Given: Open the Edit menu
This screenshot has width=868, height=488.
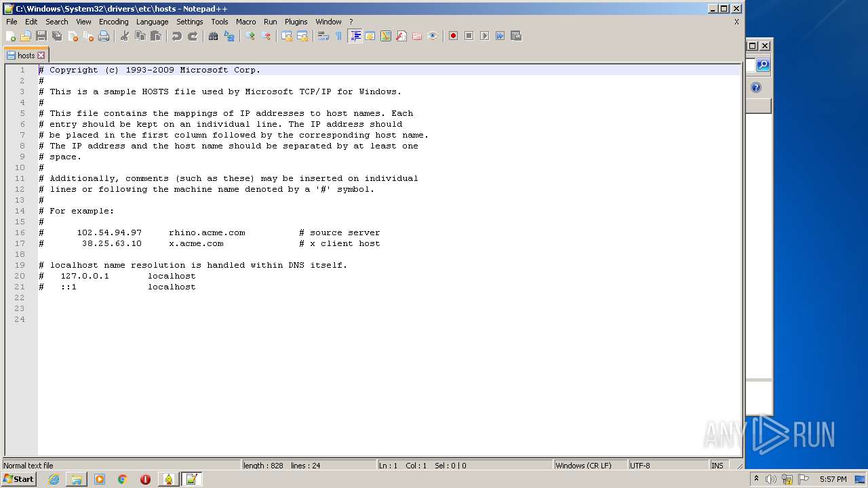Looking at the screenshot, I should (31, 22).
